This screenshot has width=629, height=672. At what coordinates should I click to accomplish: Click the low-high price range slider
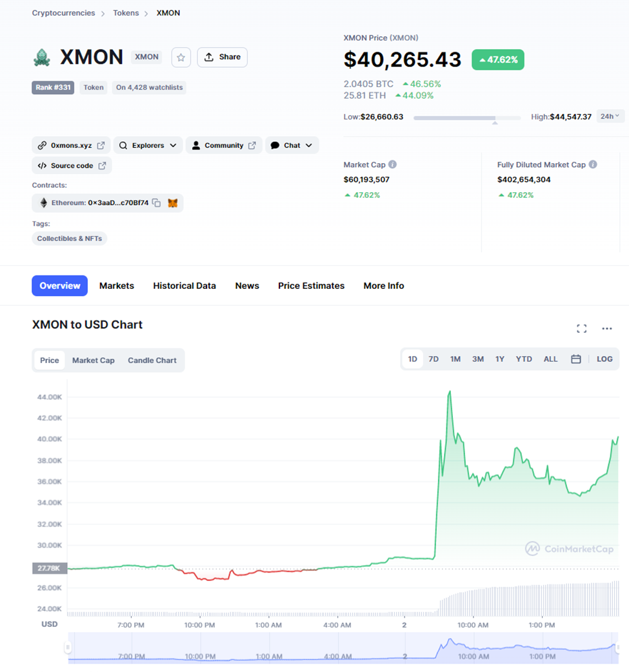(467, 117)
